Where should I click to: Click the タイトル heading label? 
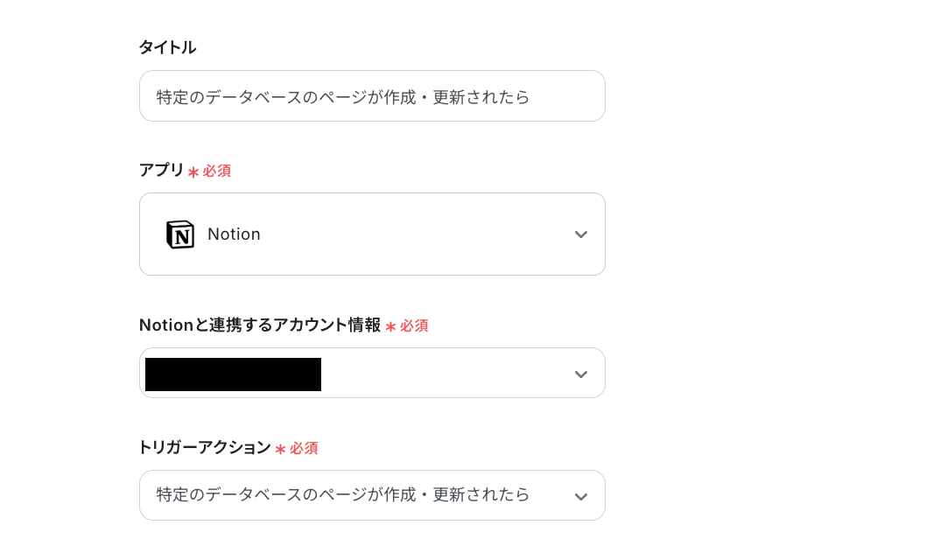166,48
